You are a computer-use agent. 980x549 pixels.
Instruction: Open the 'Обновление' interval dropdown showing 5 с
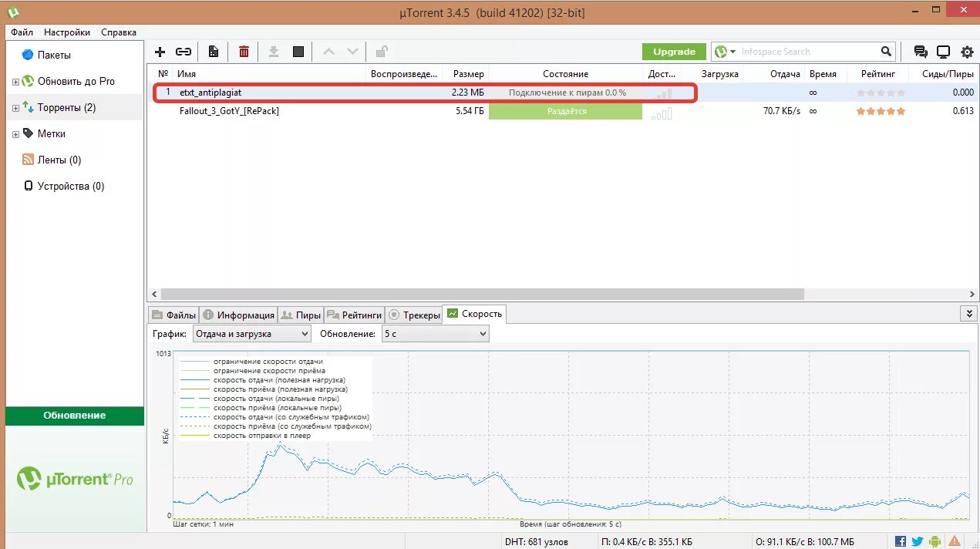point(436,334)
